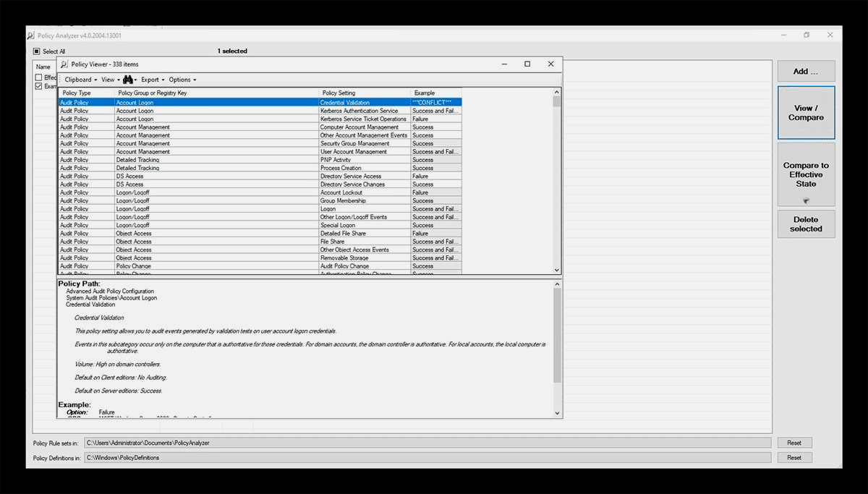Maximize the Policy Viewer window
This screenshot has width=868, height=494.
tap(527, 64)
